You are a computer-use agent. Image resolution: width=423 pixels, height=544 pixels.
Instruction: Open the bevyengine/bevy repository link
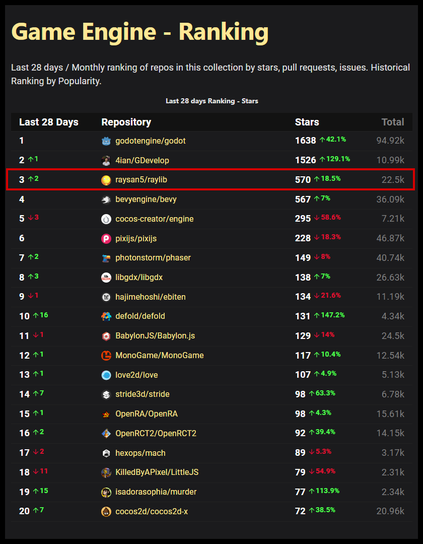[x=146, y=199]
